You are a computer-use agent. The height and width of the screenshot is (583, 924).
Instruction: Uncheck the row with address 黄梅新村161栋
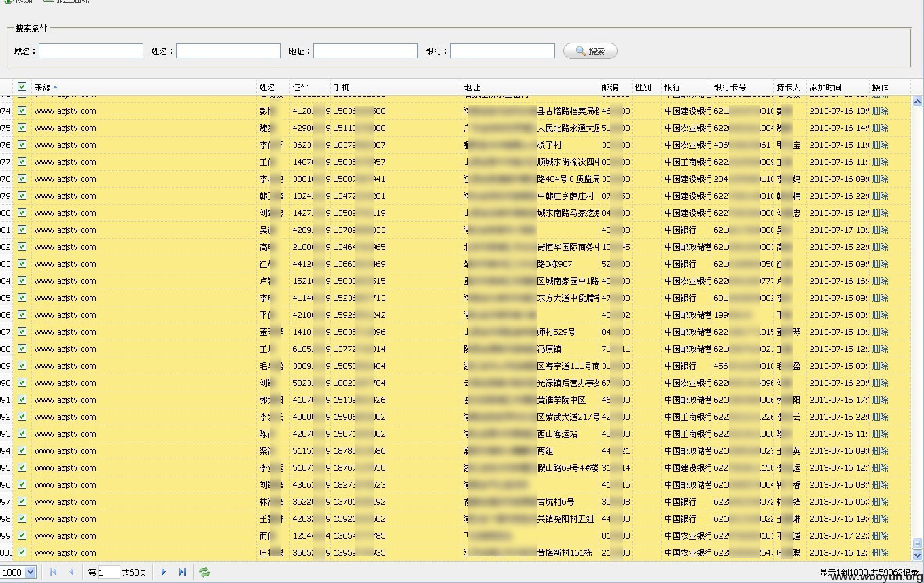tap(22, 552)
